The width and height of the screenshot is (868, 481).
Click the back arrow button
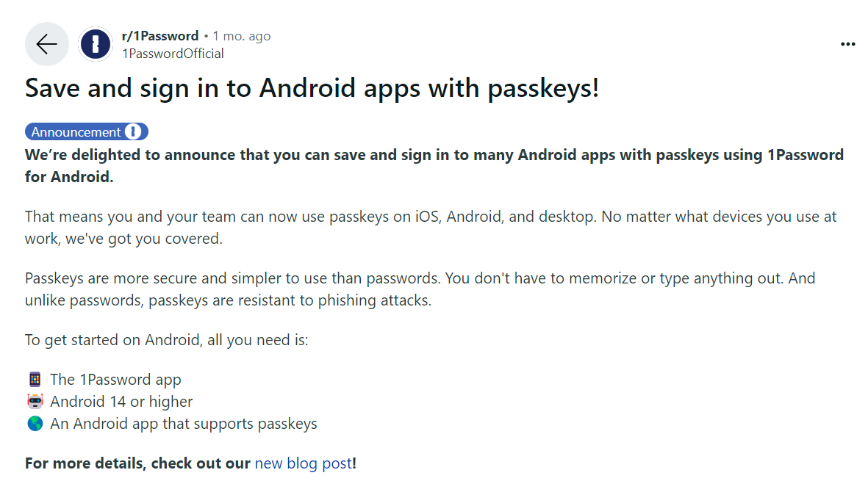coord(46,44)
